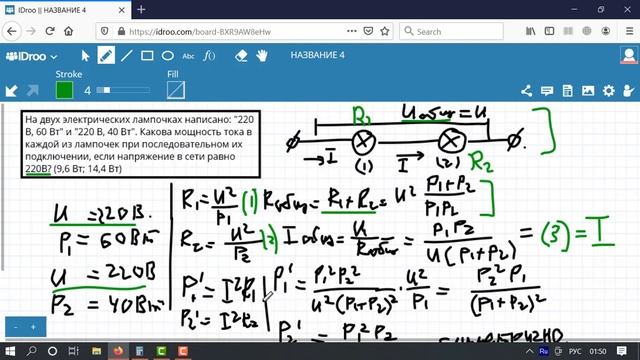
Task: Select the eraser tool
Action: click(x=241, y=56)
